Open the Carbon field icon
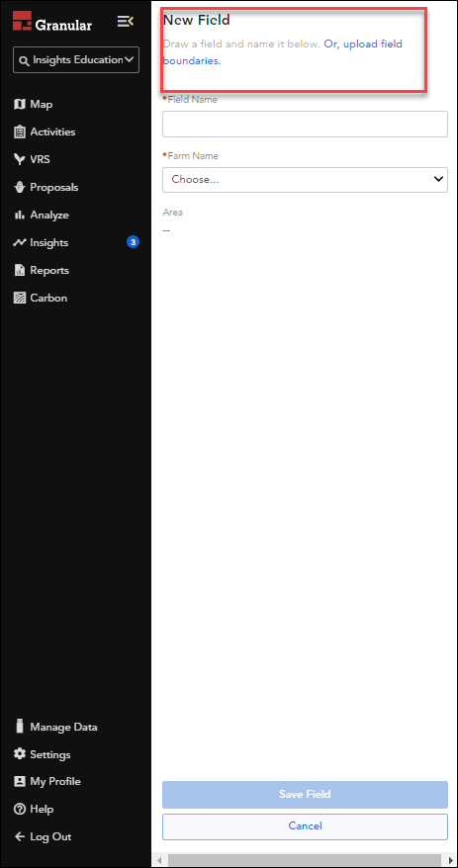 [20, 298]
